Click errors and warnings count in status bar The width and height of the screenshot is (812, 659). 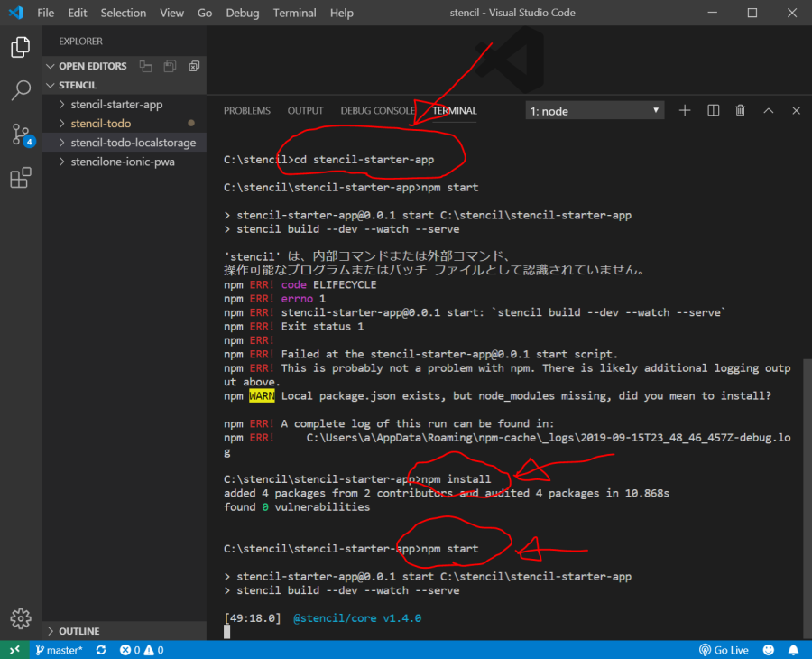coord(142,650)
